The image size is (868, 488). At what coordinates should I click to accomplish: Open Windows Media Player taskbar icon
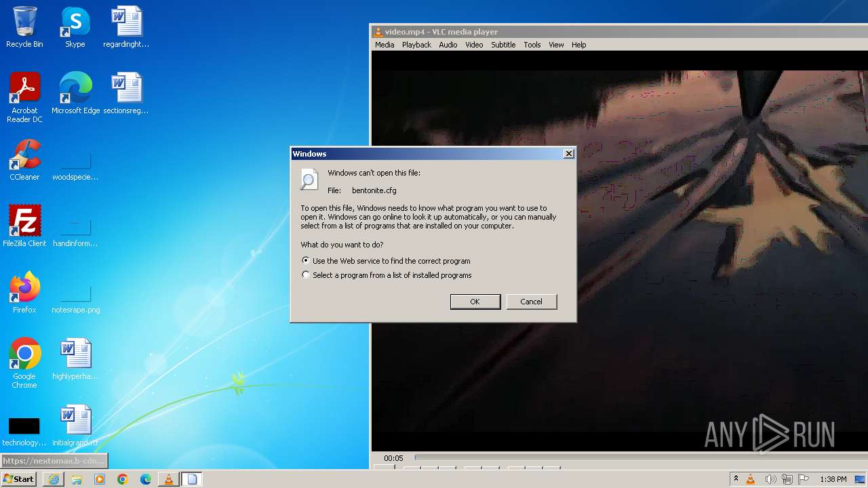100,479
